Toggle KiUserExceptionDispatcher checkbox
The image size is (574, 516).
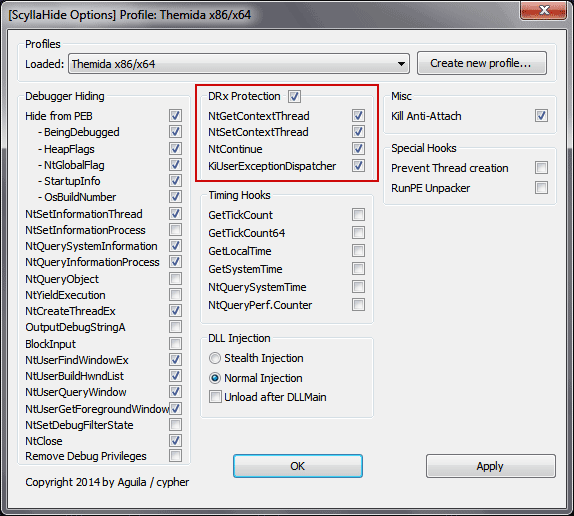tap(358, 166)
